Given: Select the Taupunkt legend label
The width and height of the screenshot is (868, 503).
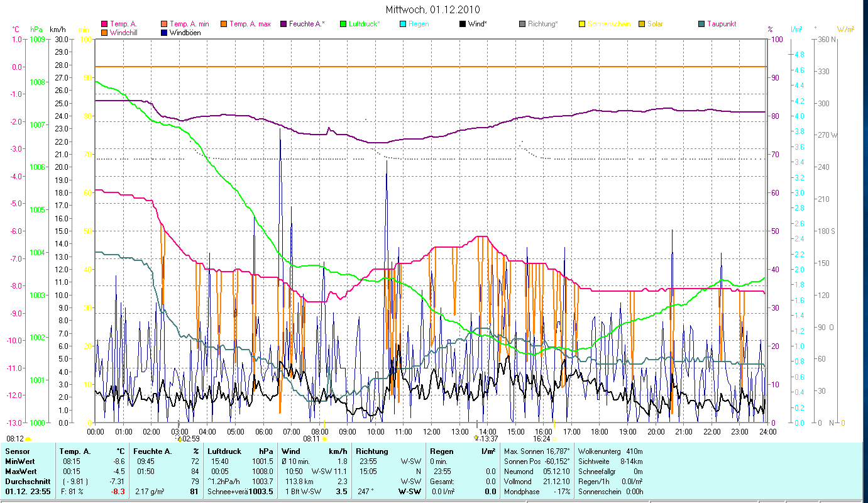Looking at the screenshot, I should point(721,24).
